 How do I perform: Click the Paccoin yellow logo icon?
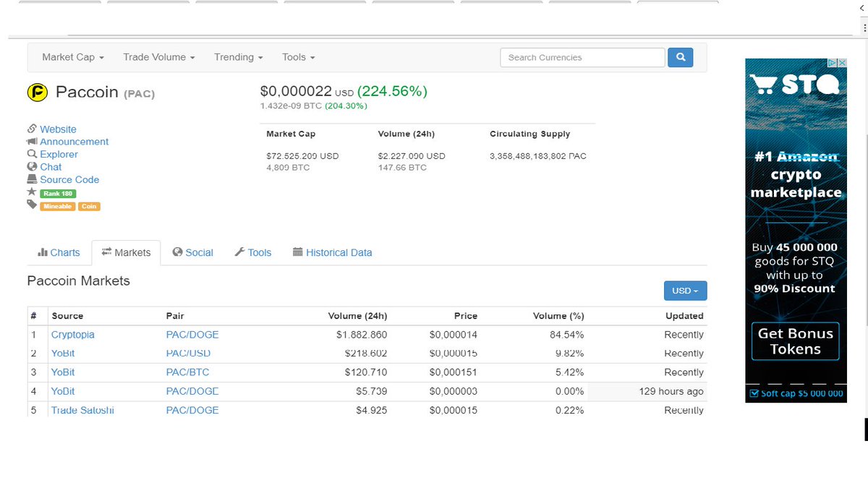pyautogui.click(x=37, y=93)
